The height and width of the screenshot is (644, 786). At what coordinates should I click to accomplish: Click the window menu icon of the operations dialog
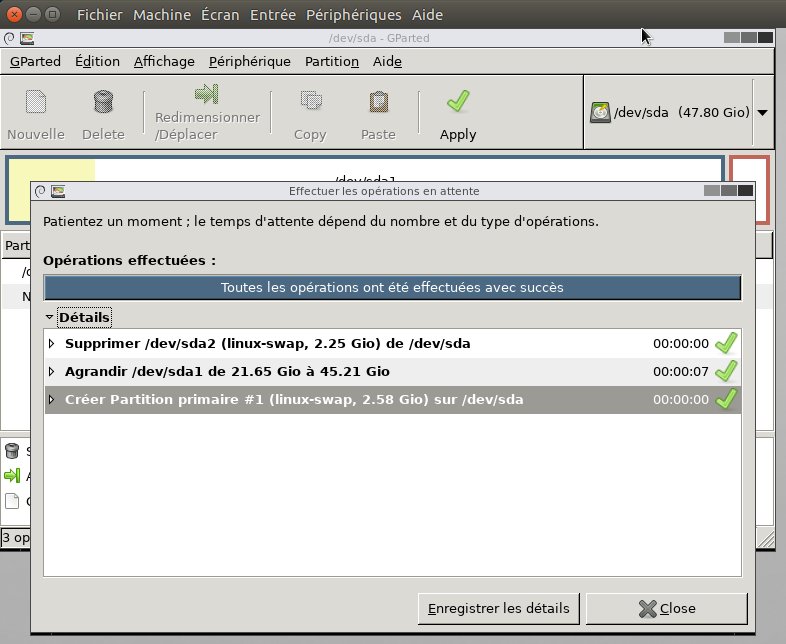point(41,191)
